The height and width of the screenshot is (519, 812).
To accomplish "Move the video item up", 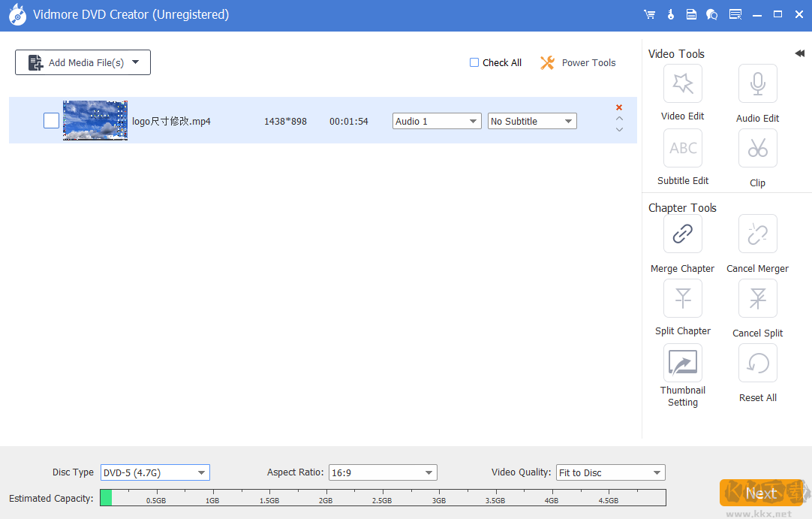I will point(619,118).
